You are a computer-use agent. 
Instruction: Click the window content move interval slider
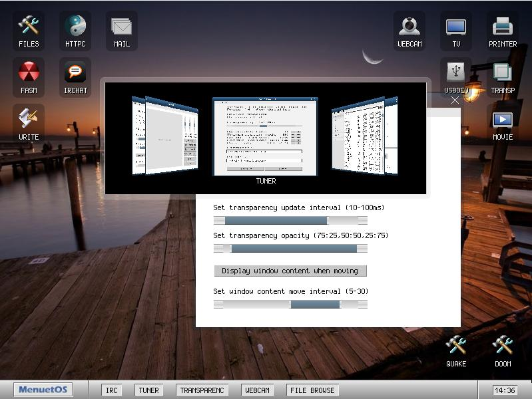click(x=290, y=305)
